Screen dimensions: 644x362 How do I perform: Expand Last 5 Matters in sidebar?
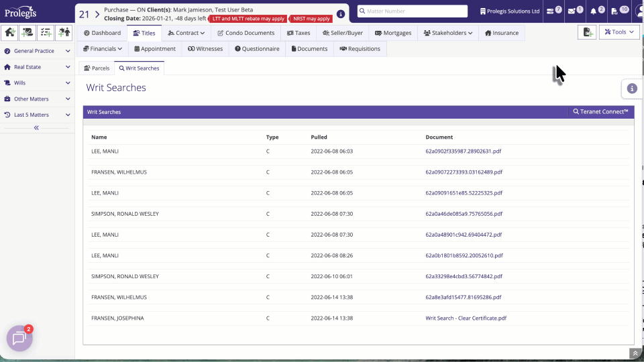pyautogui.click(x=37, y=115)
